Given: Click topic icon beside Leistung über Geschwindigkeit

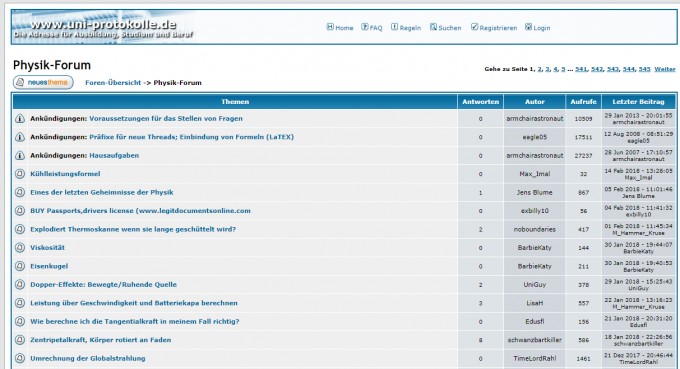Looking at the screenshot, I should click(x=20, y=303).
